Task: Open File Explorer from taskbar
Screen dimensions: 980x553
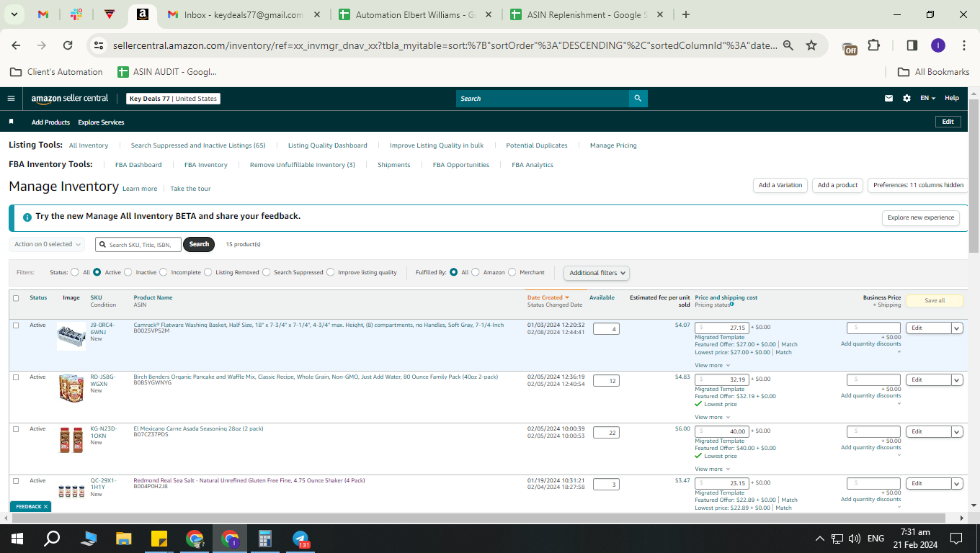Action: point(124,538)
